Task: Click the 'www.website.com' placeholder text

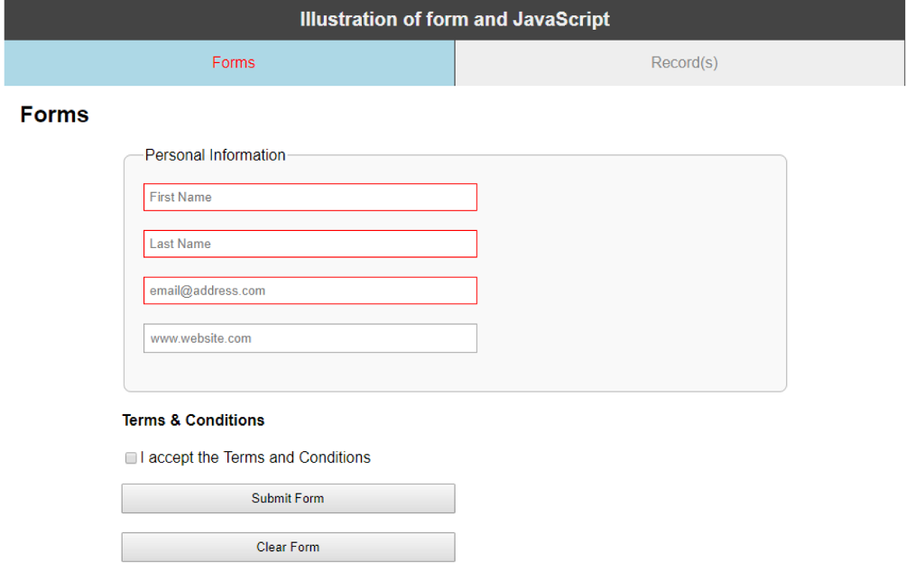Action: 200,339
